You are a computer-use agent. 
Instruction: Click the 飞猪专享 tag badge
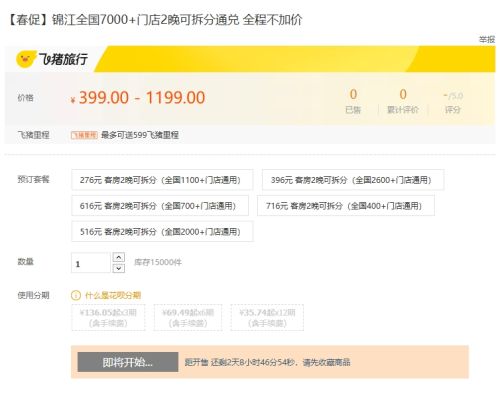click(84, 135)
